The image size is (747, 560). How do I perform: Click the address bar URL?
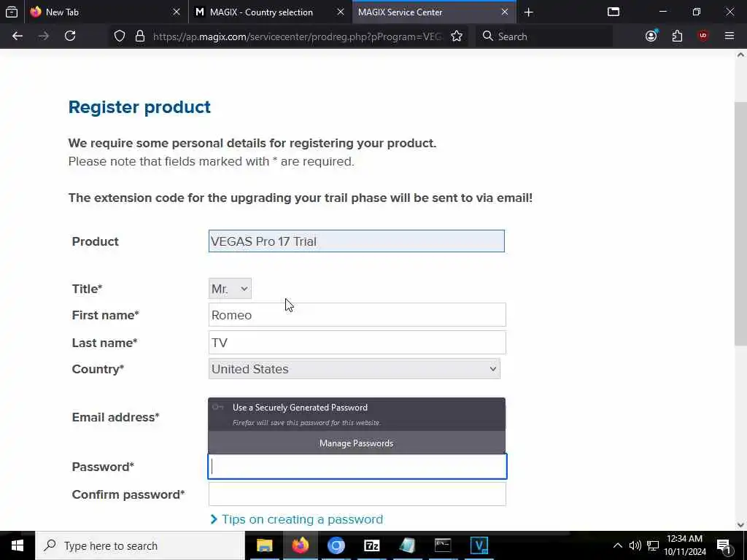(x=298, y=36)
